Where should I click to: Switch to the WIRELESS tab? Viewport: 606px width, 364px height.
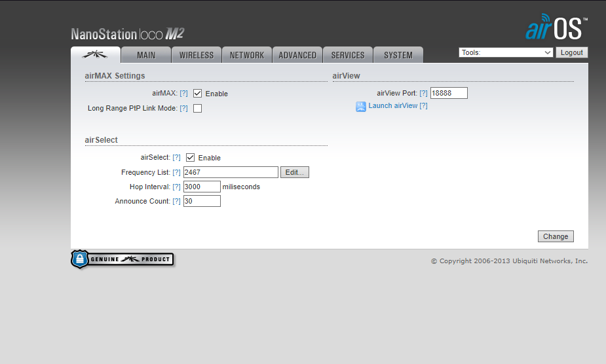coord(197,55)
